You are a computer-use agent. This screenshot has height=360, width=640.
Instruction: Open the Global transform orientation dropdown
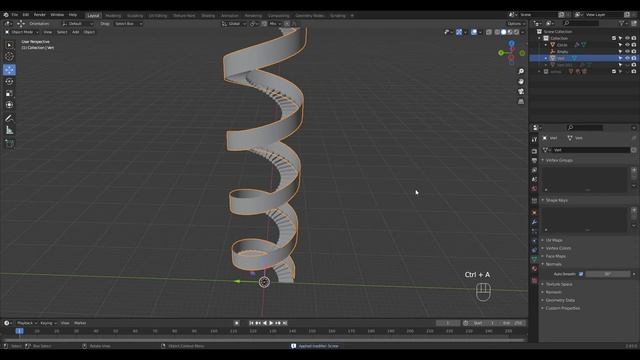pyautogui.click(x=234, y=24)
